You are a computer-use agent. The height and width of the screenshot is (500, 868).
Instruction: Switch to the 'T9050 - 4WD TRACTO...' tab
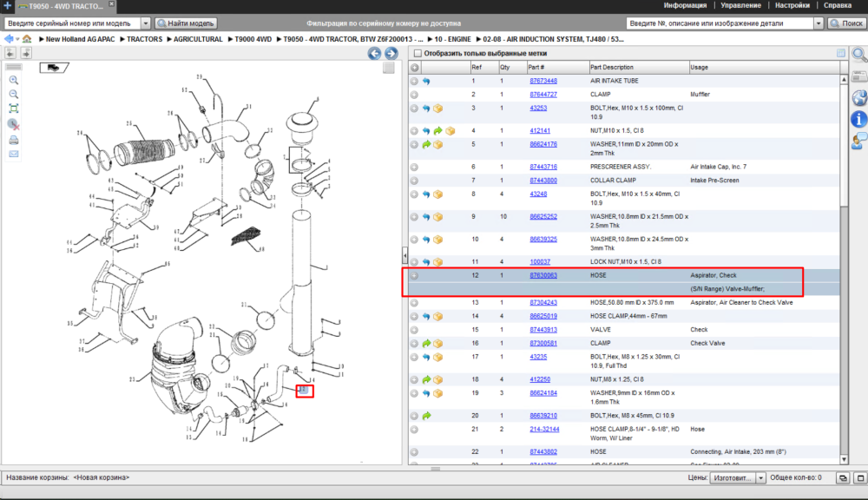click(65, 6)
